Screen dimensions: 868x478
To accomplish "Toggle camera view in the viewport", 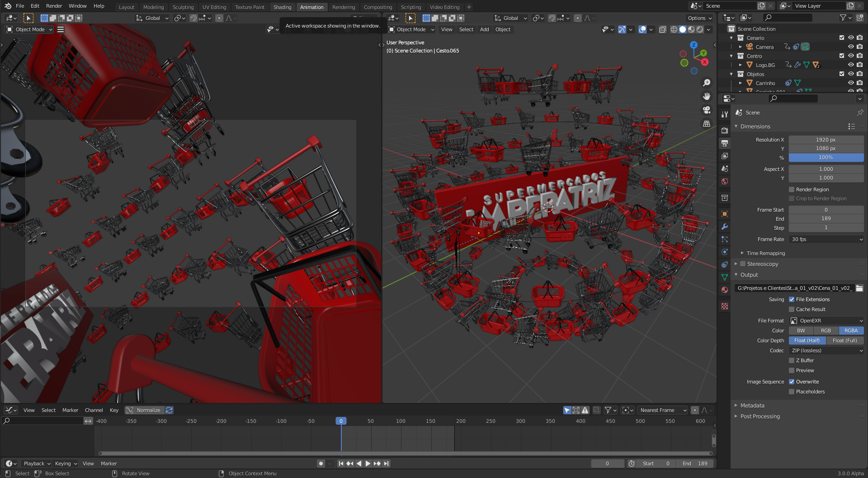I will click(x=706, y=110).
